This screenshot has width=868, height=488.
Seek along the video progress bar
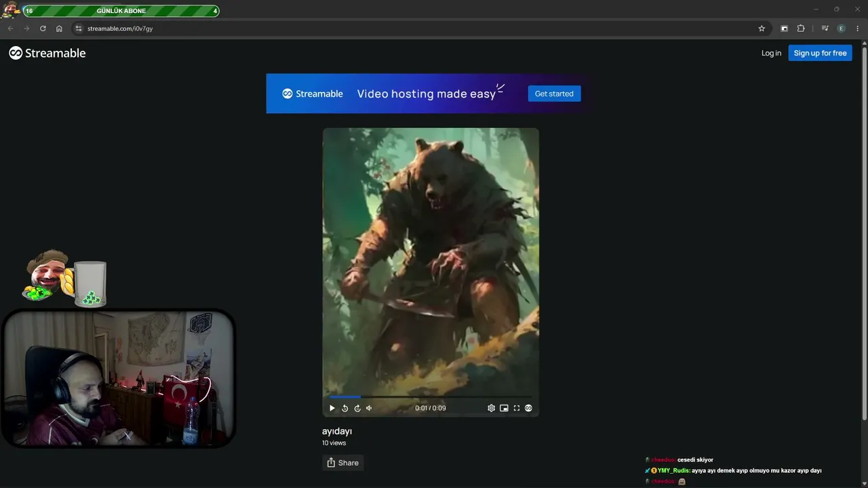[431, 397]
